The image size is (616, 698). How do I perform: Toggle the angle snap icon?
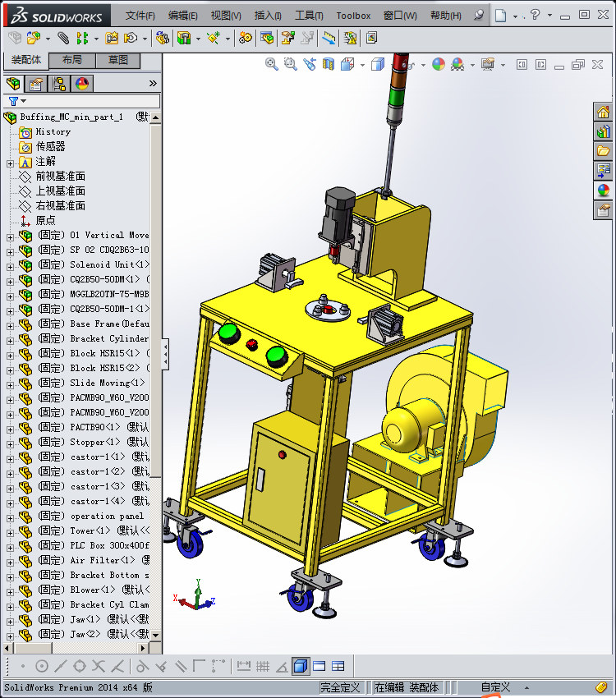(x=282, y=667)
